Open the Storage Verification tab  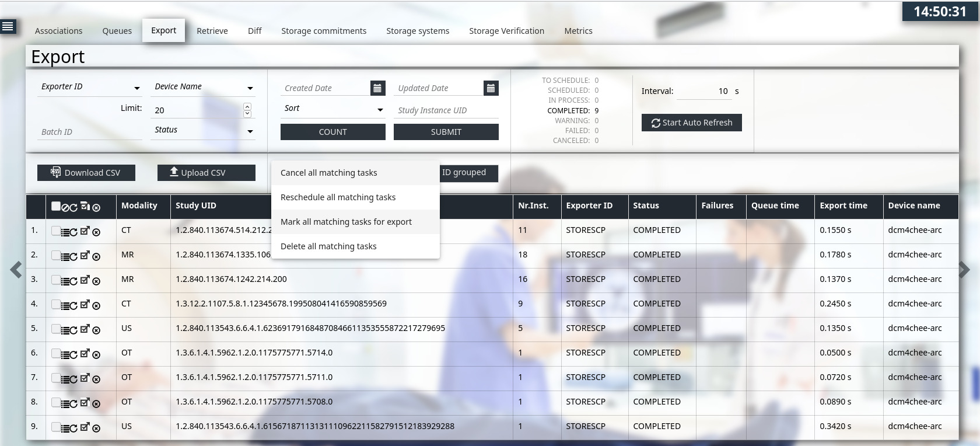[x=506, y=31]
